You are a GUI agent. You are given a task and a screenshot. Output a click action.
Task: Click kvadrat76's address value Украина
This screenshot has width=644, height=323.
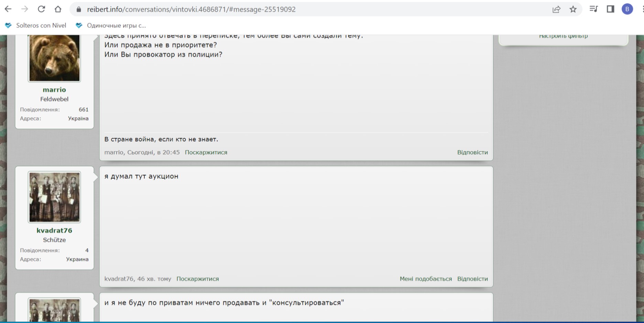77,259
